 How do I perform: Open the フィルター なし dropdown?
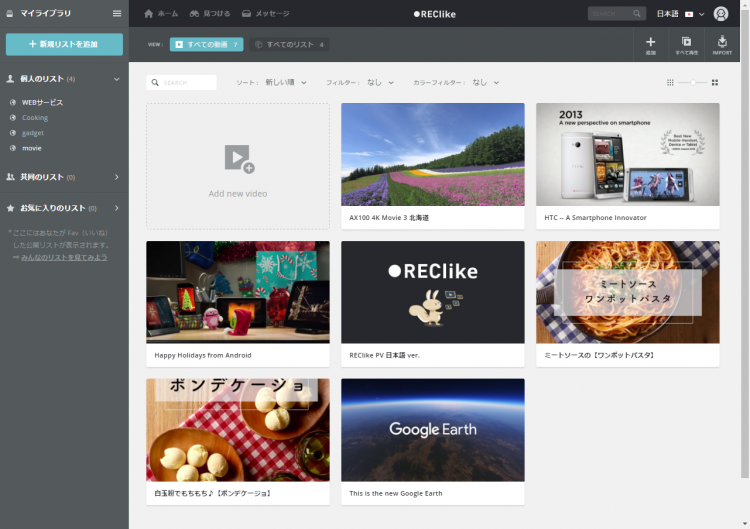[x=380, y=83]
